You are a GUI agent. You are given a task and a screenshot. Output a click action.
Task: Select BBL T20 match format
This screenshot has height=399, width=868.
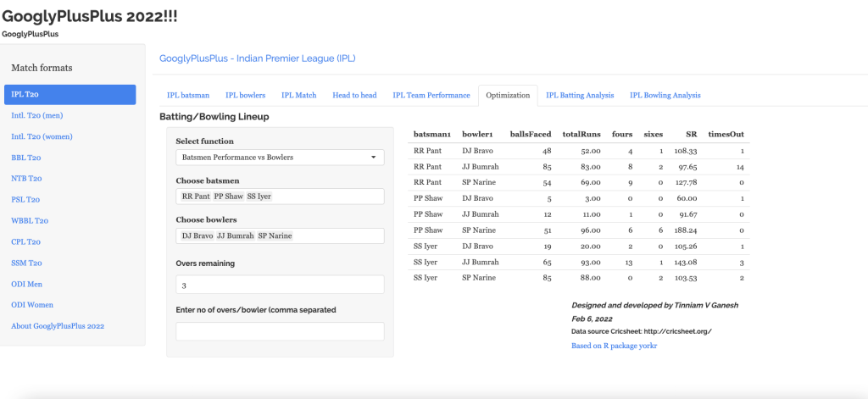coord(25,158)
